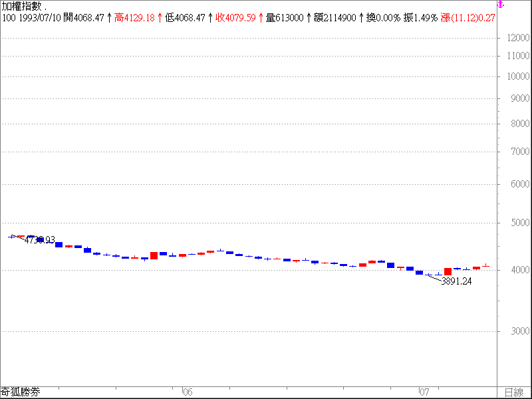
Task: Click the 奇狐勝券 label at bottom left
Action: click(20, 392)
